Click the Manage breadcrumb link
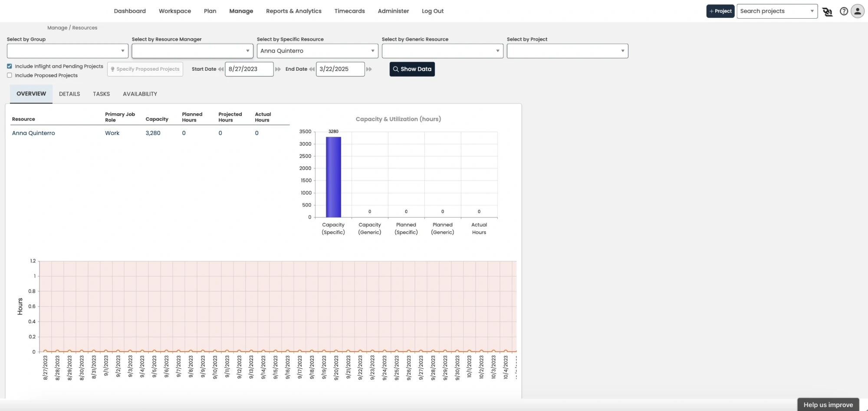 (57, 28)
